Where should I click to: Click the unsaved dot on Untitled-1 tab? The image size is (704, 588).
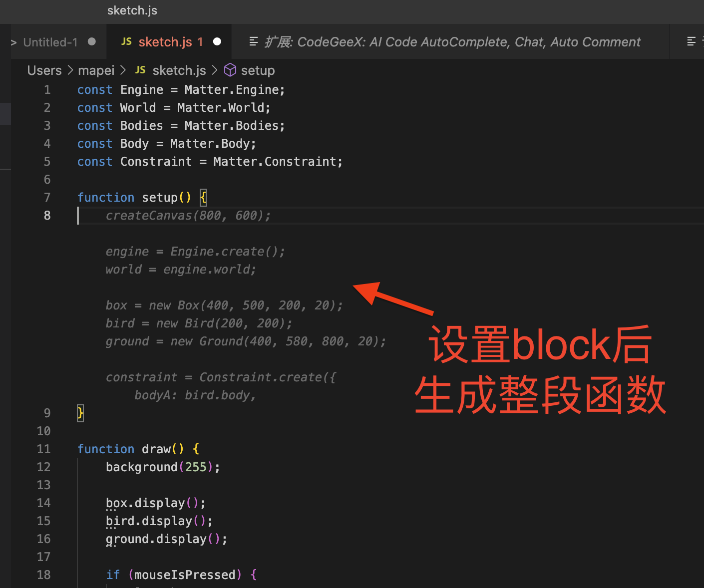tap(92, 42)
